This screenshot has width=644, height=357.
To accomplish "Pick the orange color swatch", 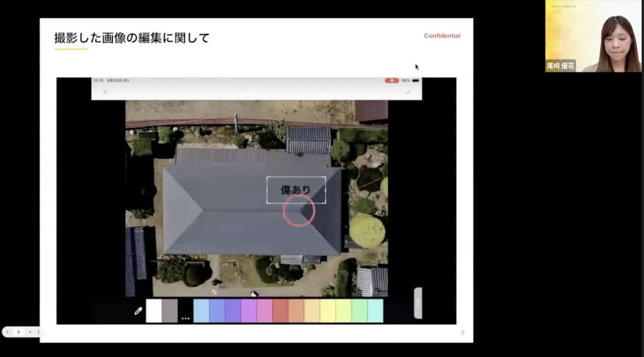I will [296, 311].
